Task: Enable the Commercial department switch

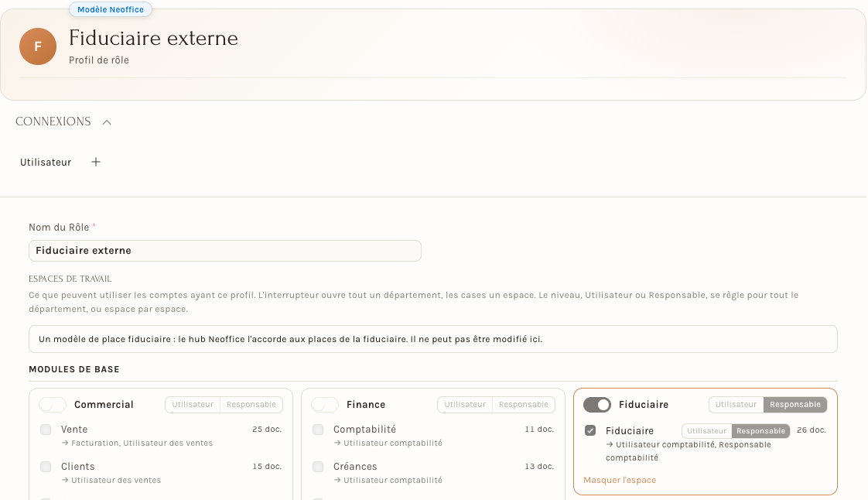Action: tap(53, 405)
